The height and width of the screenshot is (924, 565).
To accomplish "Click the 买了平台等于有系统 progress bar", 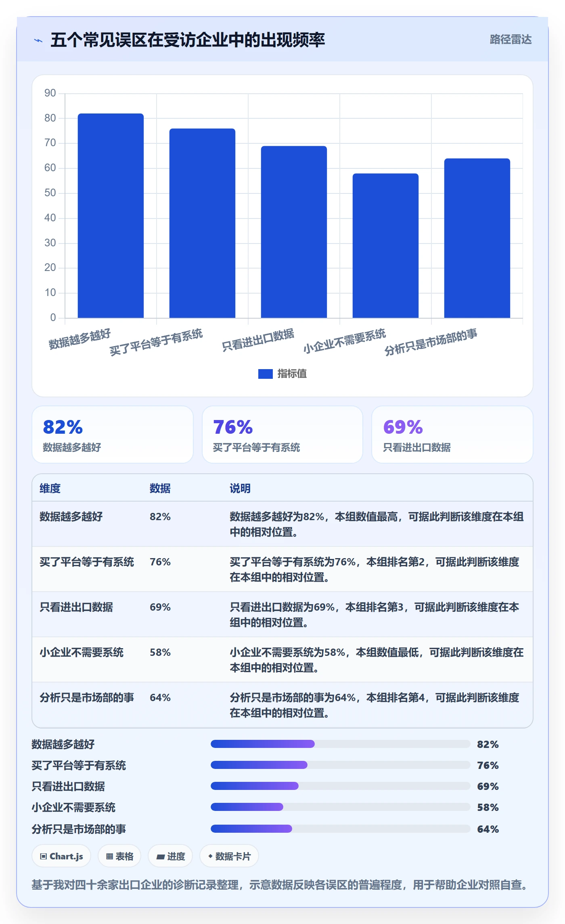I will 341,765.
